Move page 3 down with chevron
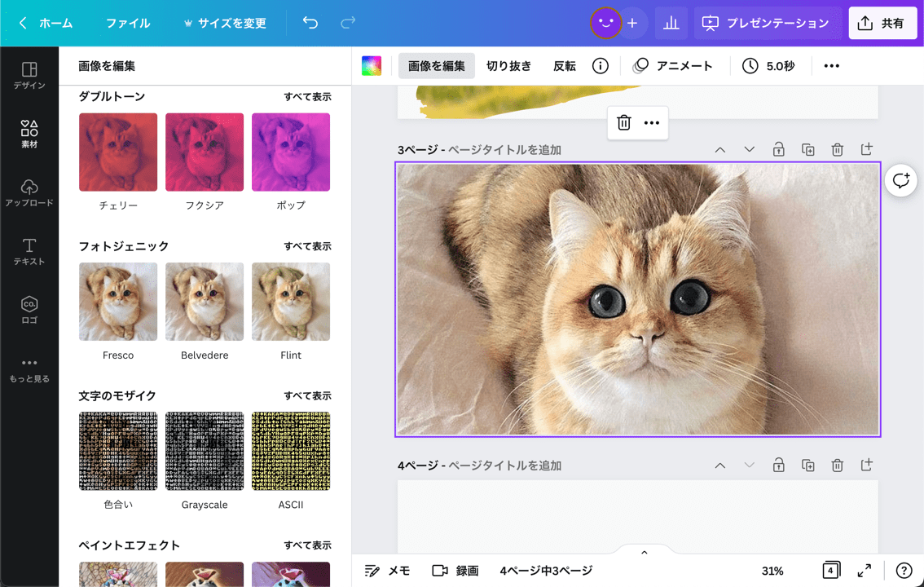 pyautogui.click(x=749, y=149)
